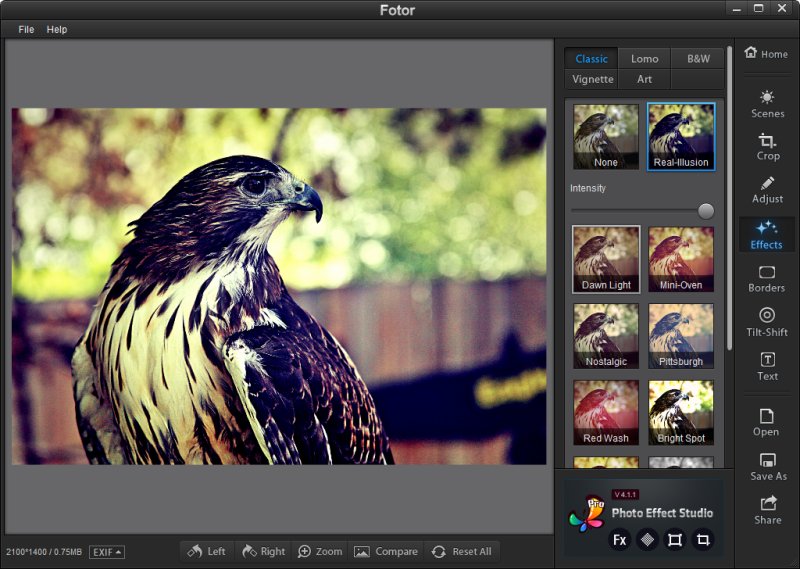Click the Compare button
This screenshot has width=800, height=569.
pyautogui.click(x=386, y=552)
